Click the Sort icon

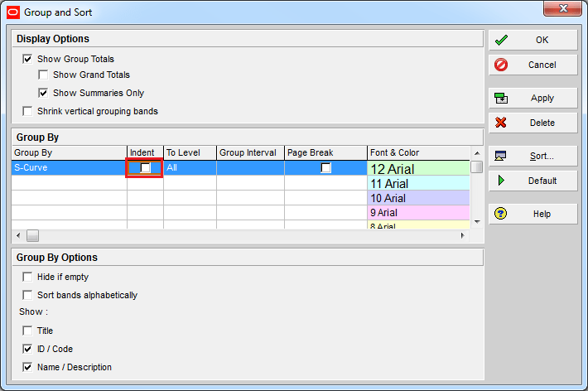501,156
